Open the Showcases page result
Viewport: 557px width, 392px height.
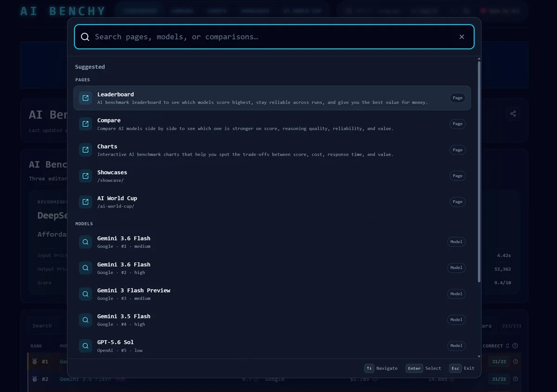272,176
